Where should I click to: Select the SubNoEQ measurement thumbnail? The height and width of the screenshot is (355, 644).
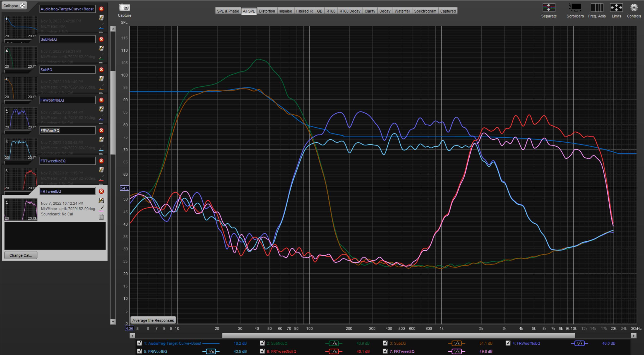(21, 58)
